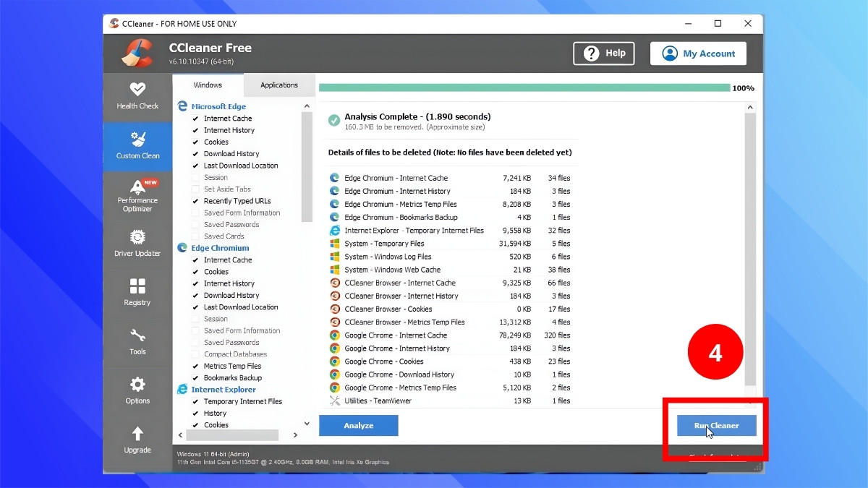The height and width of the screenshot is (488, 868).
Task: Switch to the Applications tab
Action: tap(279, 85)
